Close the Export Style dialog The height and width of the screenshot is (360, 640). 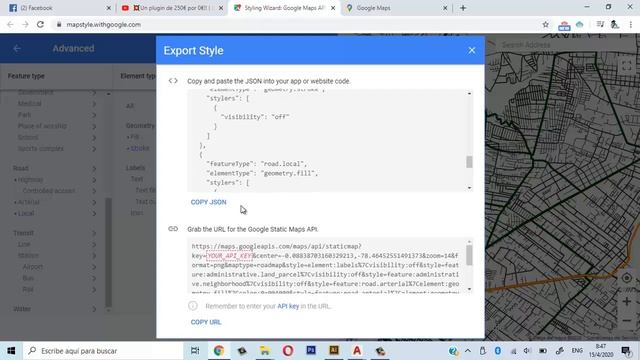tap(472, 50)
